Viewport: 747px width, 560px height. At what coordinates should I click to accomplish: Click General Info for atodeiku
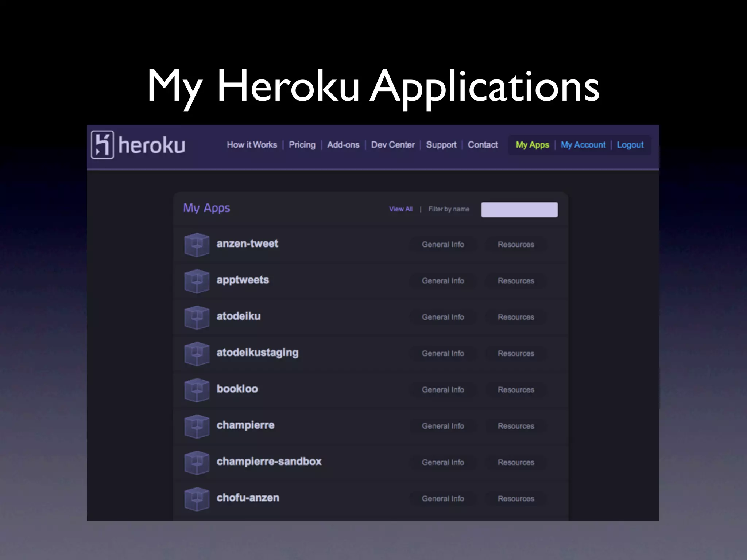click(443, 317)
